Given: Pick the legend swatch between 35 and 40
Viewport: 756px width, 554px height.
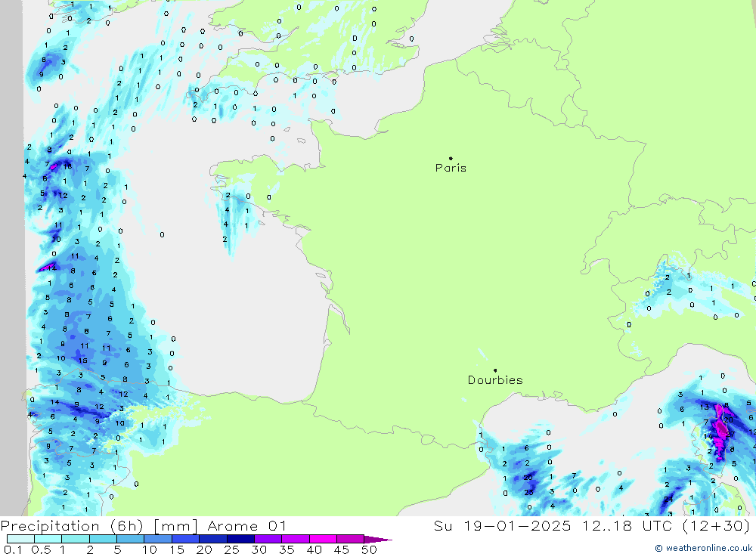Looking at the screenshot, I should click(295, 539).
